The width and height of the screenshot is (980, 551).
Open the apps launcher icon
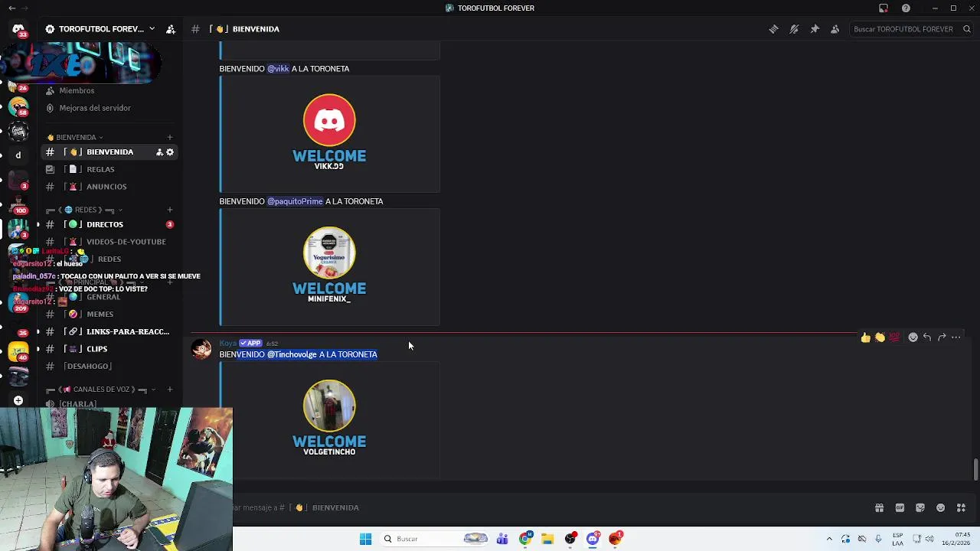point(962,507)
